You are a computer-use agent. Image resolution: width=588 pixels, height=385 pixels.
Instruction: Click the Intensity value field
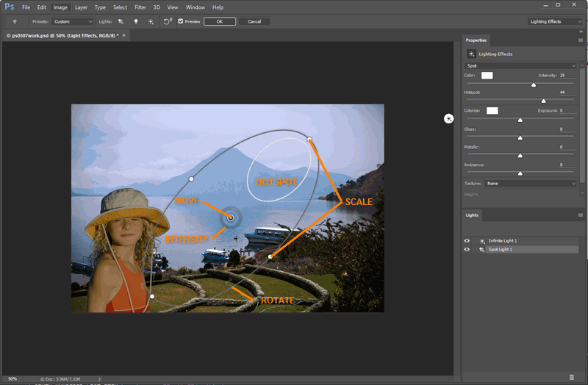(x=567, y=76)
